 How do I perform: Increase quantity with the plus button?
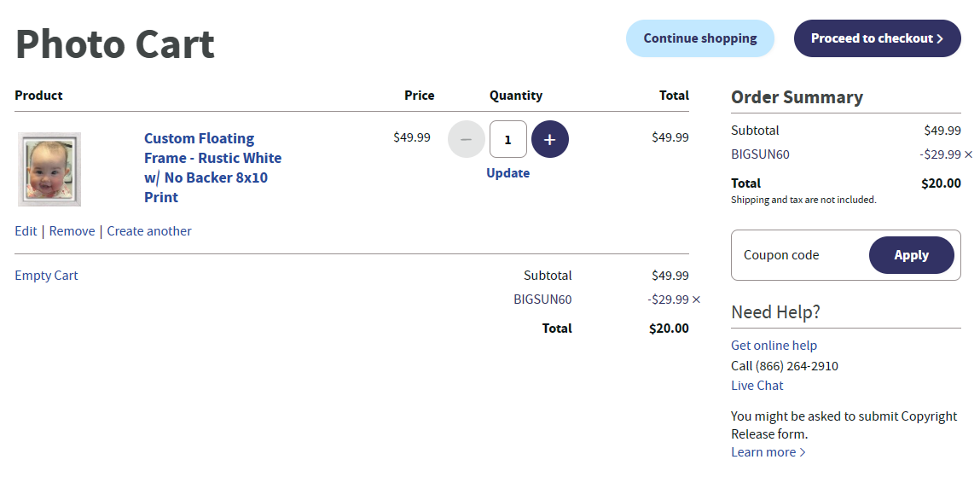click(x=550, y=140)
